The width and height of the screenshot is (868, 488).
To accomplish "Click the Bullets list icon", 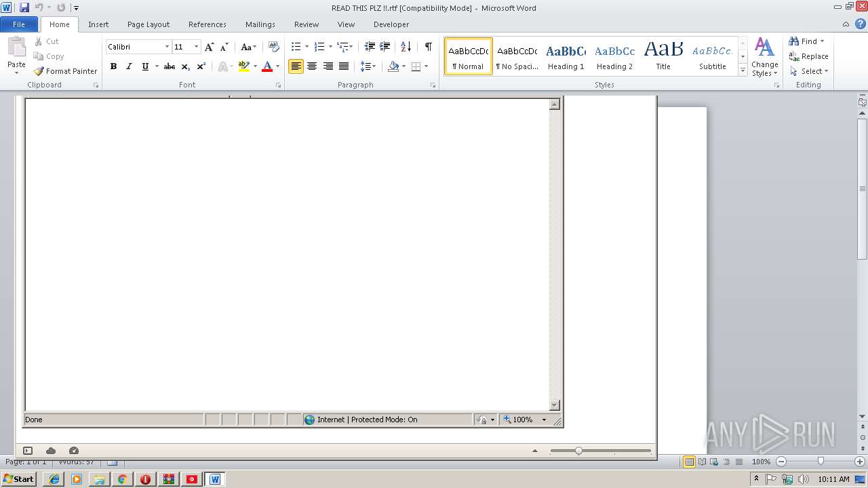I will tap(296, 47).
